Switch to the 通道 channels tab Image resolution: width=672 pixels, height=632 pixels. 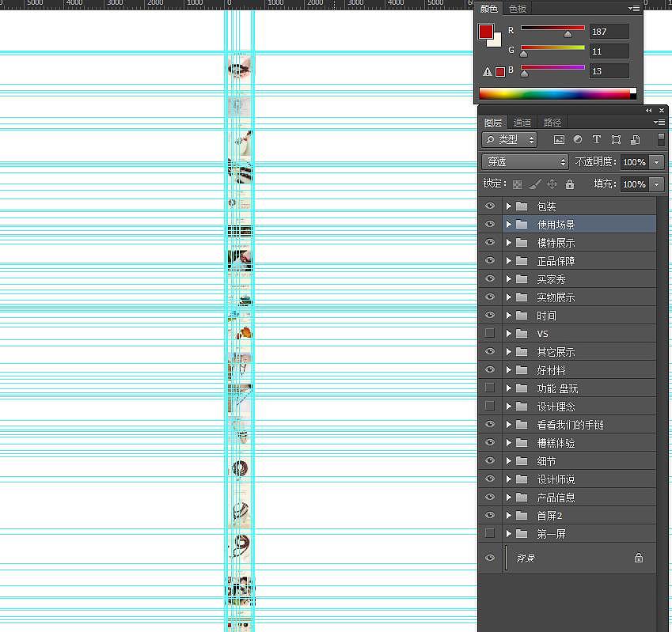pyautogui.click(x=522, y=123)
